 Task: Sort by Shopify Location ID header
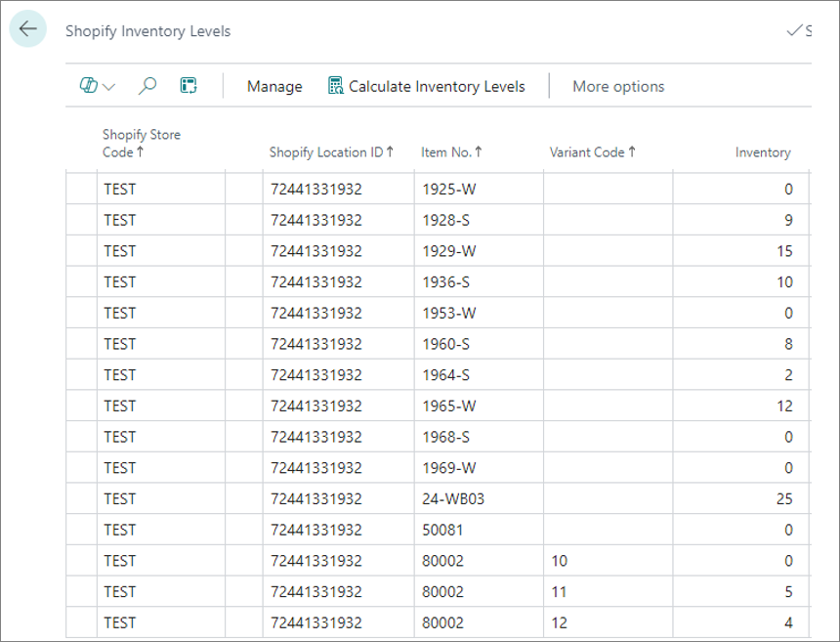pyautogui.click(x=332, y=152)
